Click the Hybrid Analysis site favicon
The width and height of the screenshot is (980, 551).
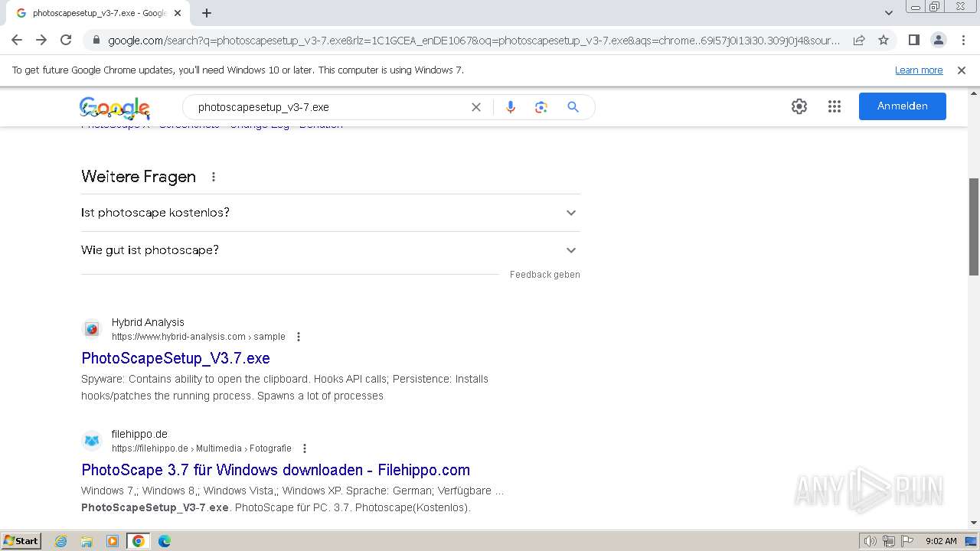(x=92, y=329)
